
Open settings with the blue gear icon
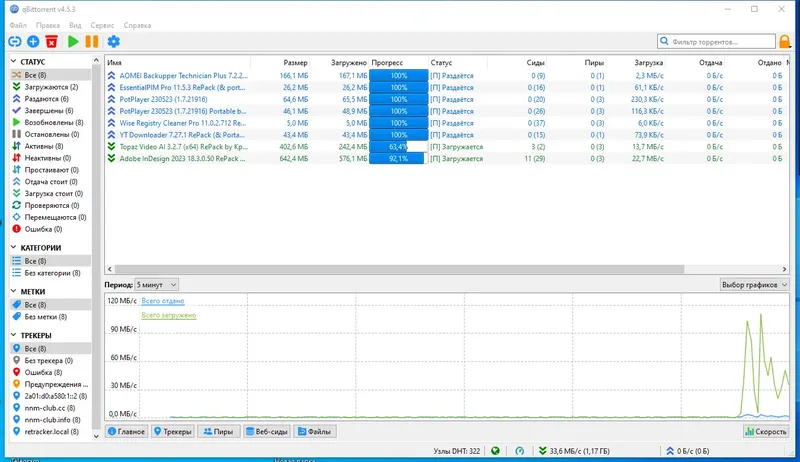click(x=114, y=42)
